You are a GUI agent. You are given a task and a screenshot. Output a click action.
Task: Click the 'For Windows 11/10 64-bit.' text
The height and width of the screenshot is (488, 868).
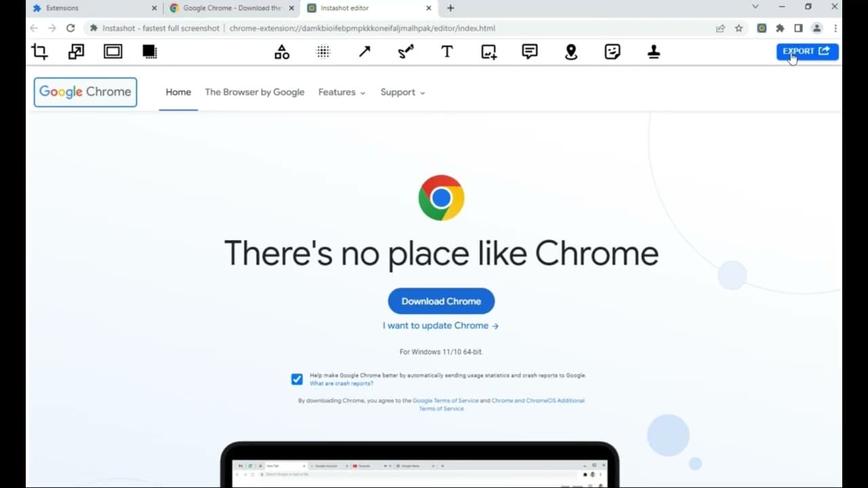(441, 352)
